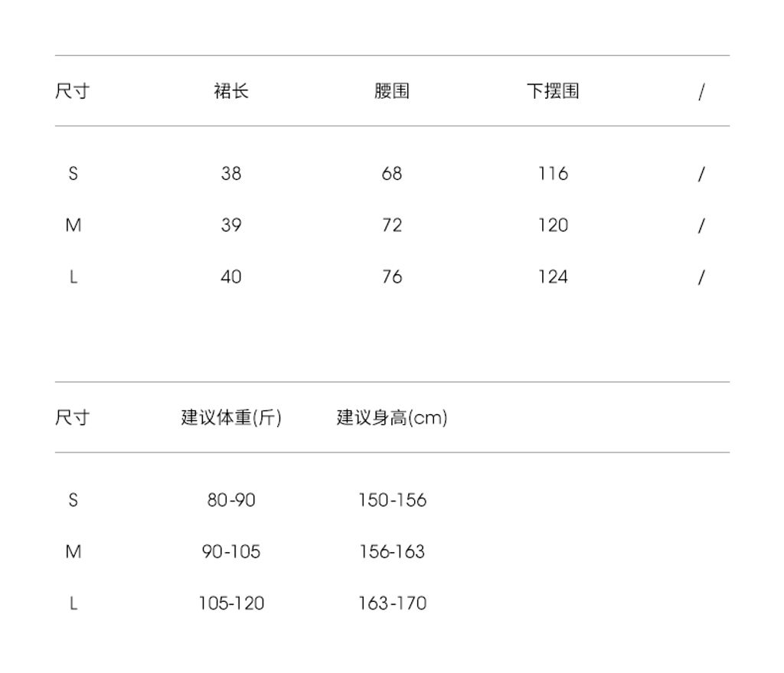784x673 pixels.
Task: Select the 建议身高(cm) header text
Action: tap(392, 418)
